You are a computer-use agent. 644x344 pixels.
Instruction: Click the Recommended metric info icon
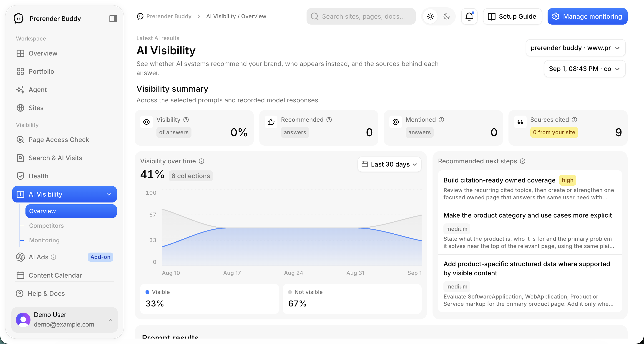(329, 120)
